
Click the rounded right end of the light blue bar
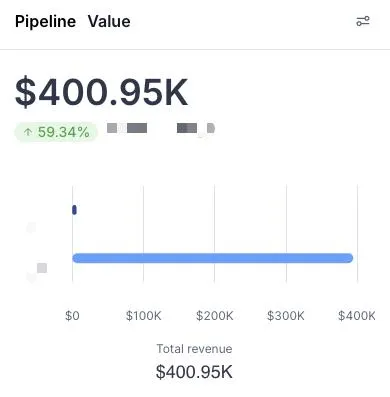point(349,258)
